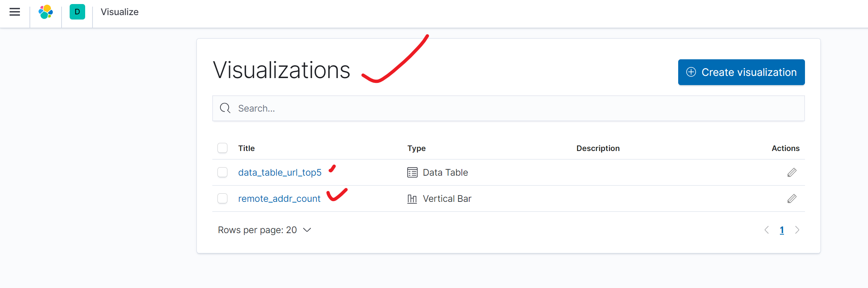Select the data_table_url_top5 row checkbox
This screenshot has width=868, height=288.
[x=223, y=172]
